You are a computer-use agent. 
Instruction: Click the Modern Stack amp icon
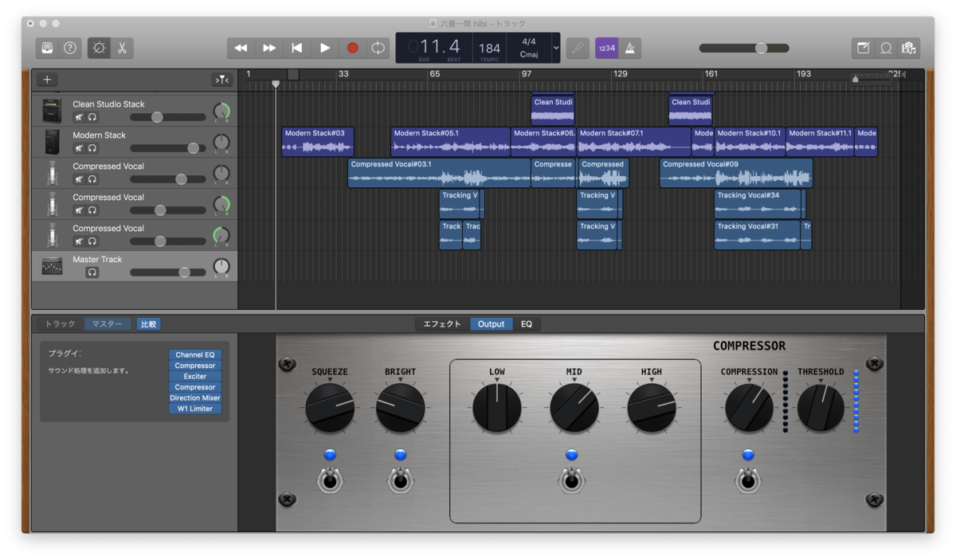(52, 142)
